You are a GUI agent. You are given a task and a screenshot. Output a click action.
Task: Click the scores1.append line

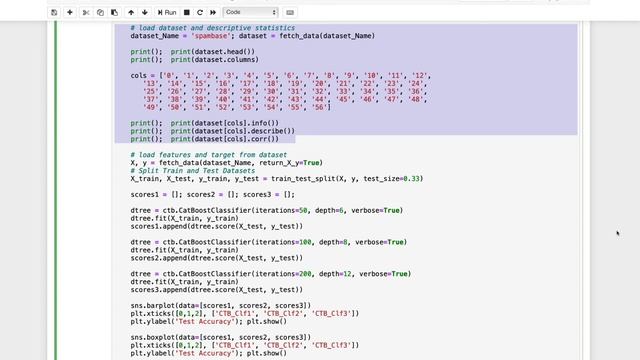point(217,226)
